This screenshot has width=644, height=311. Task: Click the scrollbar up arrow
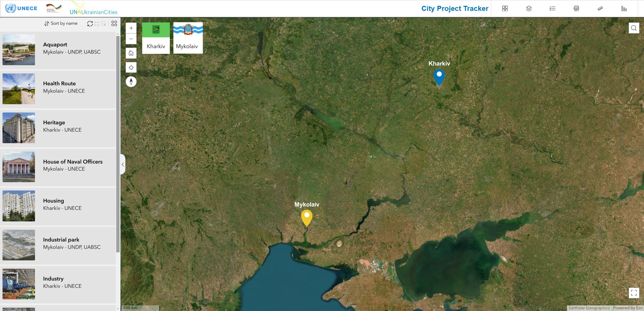(118, 34)
